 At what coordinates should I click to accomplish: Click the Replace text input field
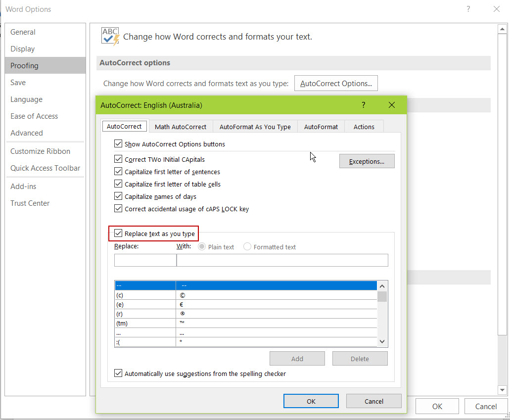(145, 260)
